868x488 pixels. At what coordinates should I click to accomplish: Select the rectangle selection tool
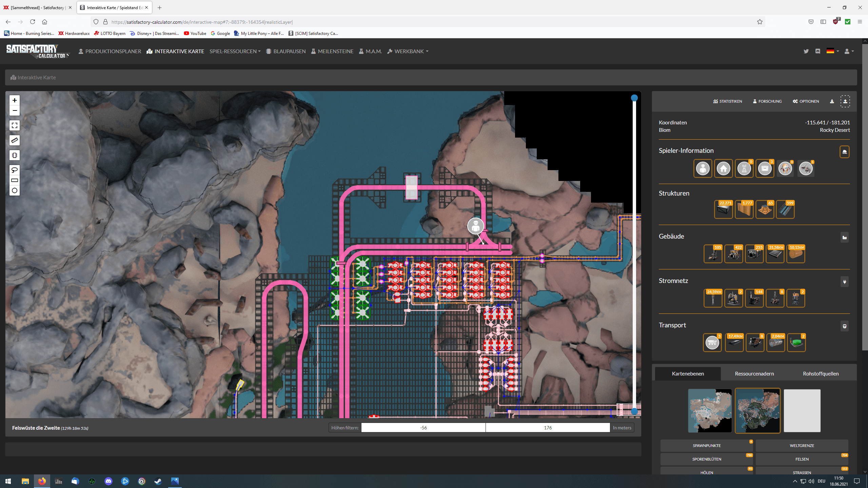[14, 180]
